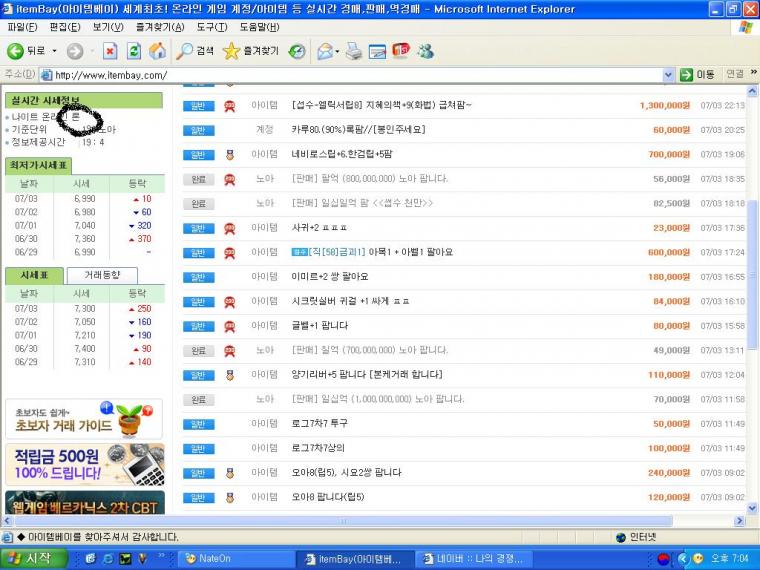Open the 웹게임 베르카닉스 2차 CBT banner
Viewport: 760px width, 570px height.
tap(85, 503)
